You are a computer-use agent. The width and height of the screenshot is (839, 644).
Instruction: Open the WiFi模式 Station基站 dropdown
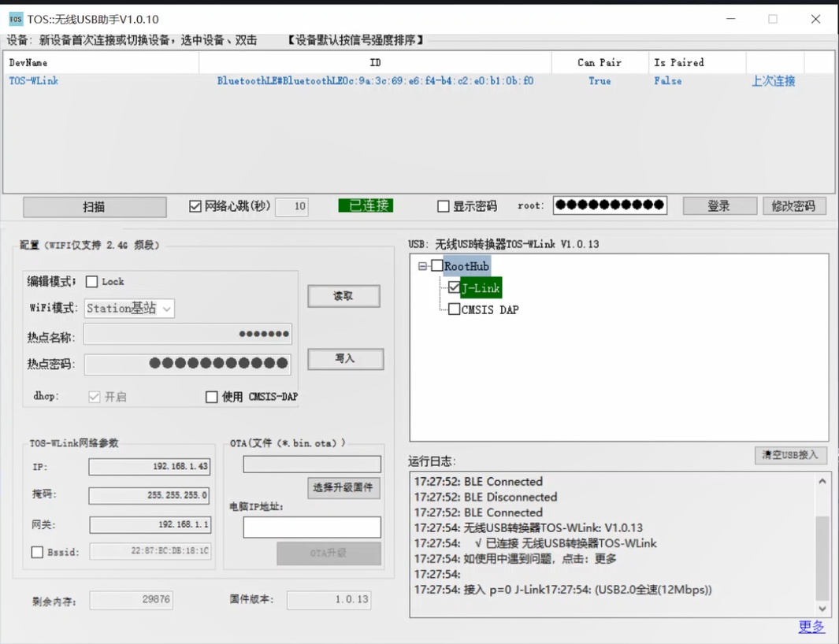tap(129, 309)
